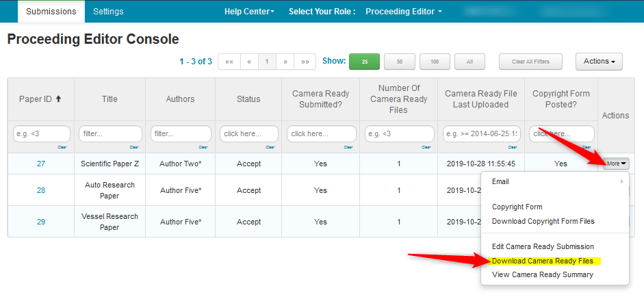644x297 pixels.
Task: Go to the first page using «« button
Action: point(229,62)
